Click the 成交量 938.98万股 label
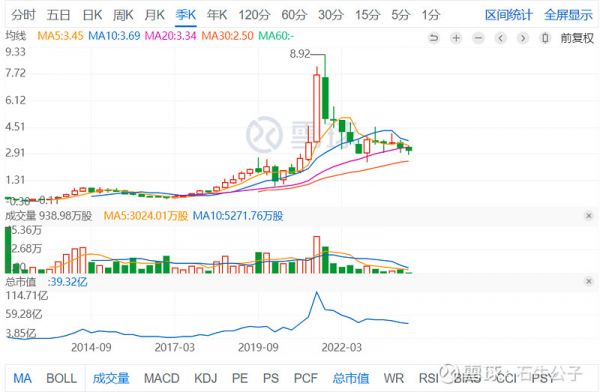 pos(49,216)
